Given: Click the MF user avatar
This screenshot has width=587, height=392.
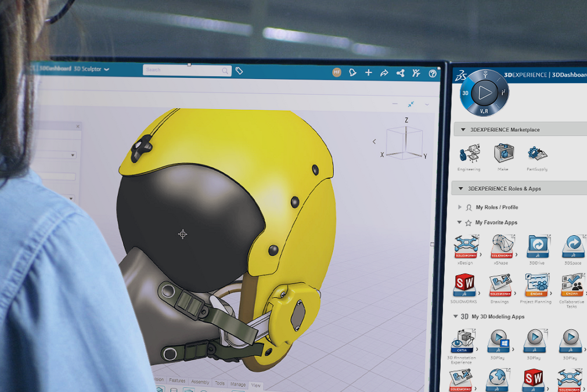Looking at the screenshot, I should point(337,72).
